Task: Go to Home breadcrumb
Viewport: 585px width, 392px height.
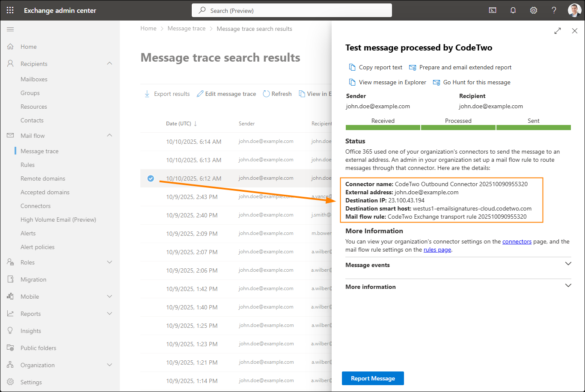Action: [x=148, y=29]
